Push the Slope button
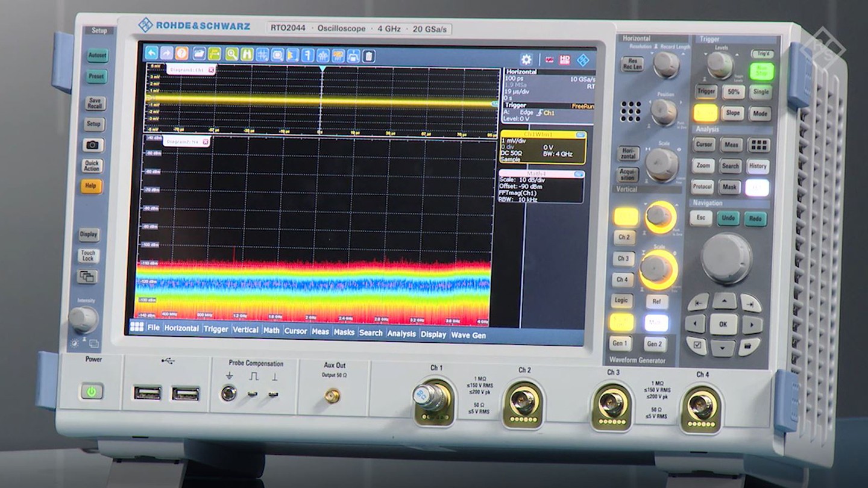 pyautogui.click(x=732, y=113)
